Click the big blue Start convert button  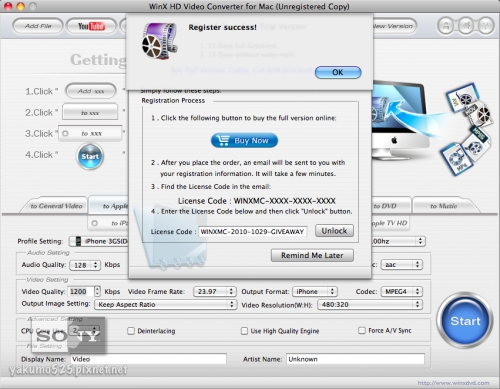coord(465,321)
